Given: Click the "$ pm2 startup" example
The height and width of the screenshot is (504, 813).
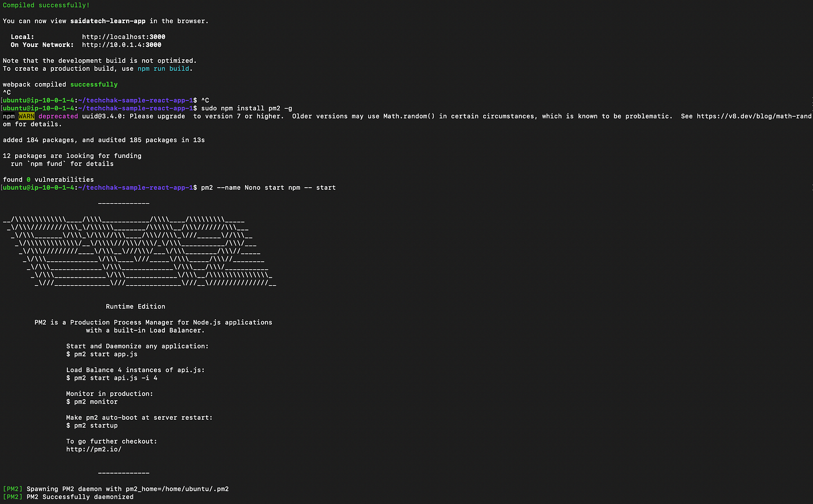Looking at the screenshot, I should point(92,426).
